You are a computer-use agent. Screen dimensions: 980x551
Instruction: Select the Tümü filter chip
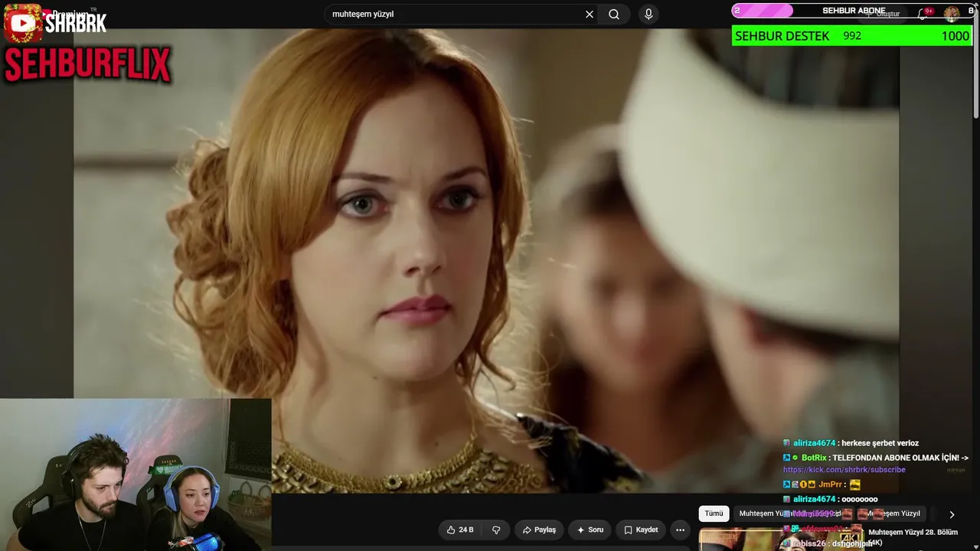coord(714,514)
